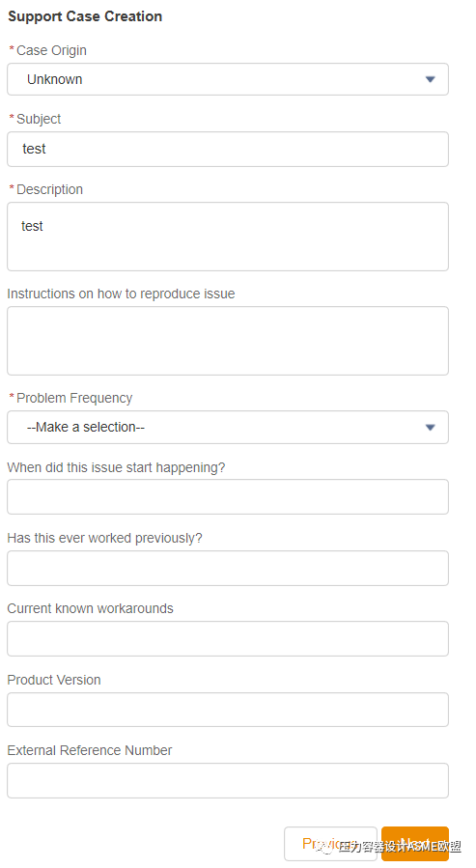The width and height of the screenshot is (476, 868).
Task: Click the Previous button
Action: pyautogui.click(x=330, y=844)
